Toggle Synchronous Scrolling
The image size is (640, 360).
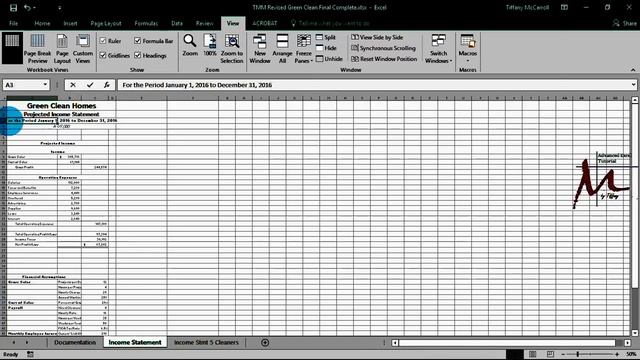click(x=384, y=48)
